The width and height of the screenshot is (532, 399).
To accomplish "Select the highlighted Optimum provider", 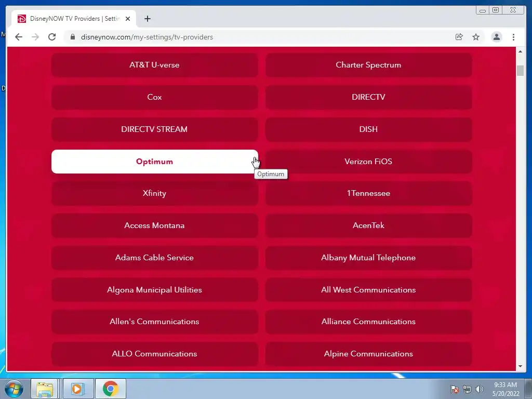I will 154,162.
